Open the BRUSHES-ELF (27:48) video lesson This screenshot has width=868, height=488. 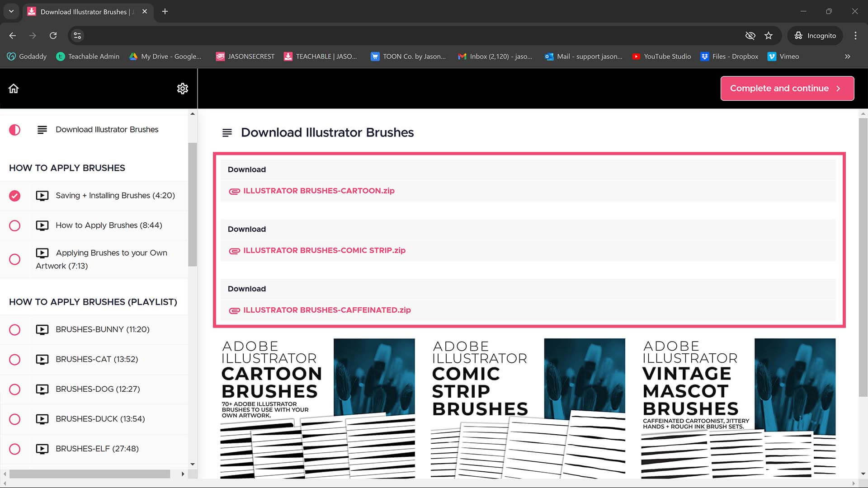point(97,449)
